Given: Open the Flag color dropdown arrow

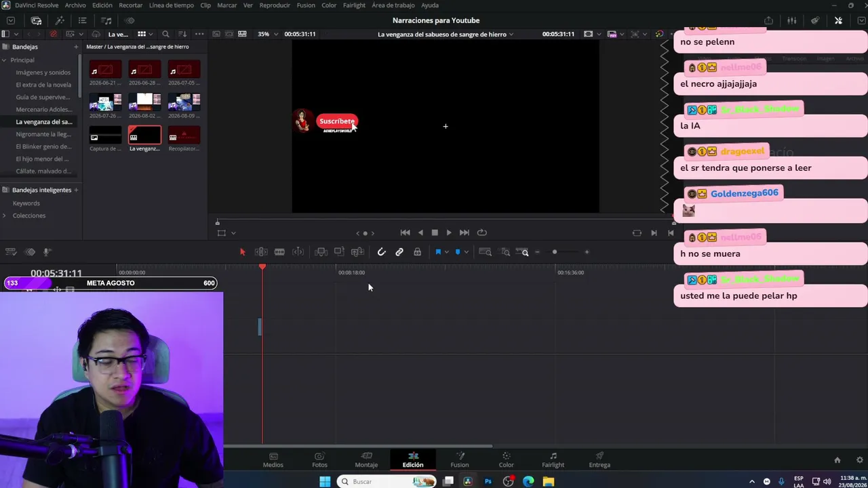Looking at the screenshot, I should click(446, 252).
